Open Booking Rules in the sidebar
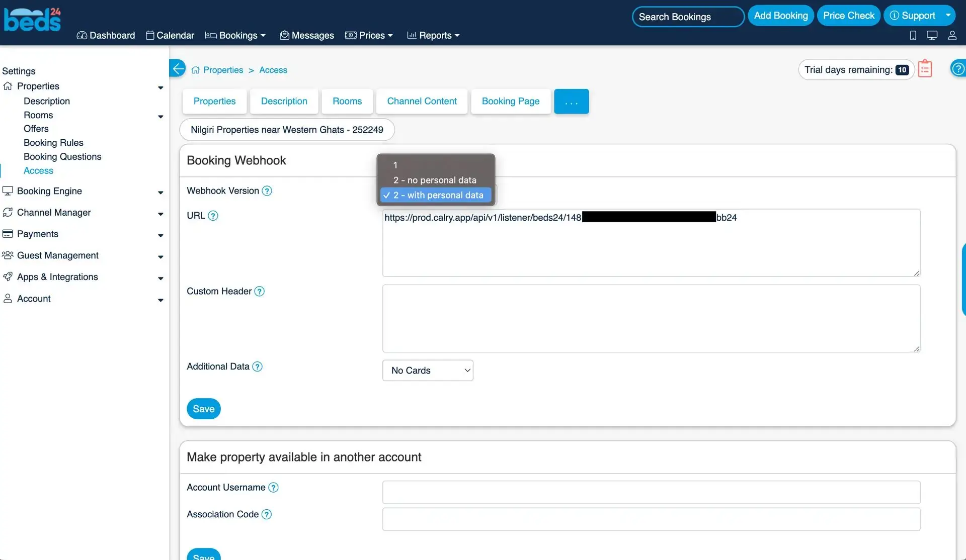The height and width of the screenshot is (560, 966). [53, 143]
